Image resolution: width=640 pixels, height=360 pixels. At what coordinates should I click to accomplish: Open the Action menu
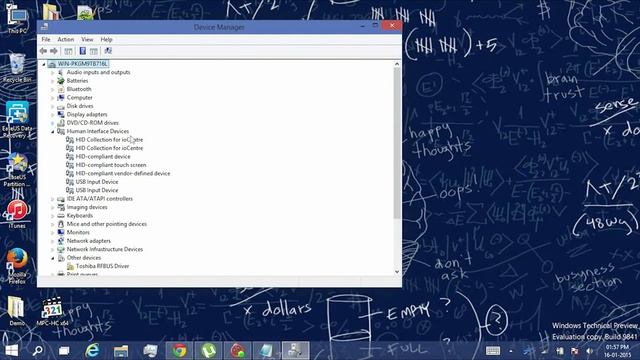[66, 40]
